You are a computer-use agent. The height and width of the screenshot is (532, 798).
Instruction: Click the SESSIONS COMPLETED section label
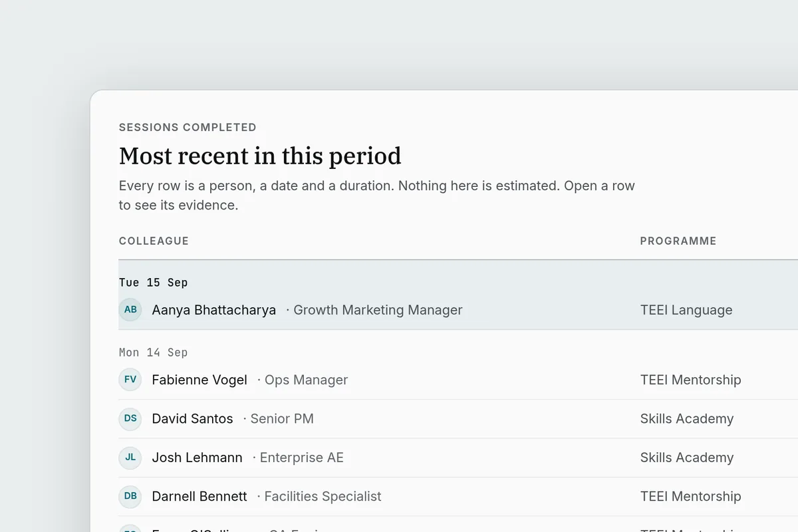click(x=188, y=127)
